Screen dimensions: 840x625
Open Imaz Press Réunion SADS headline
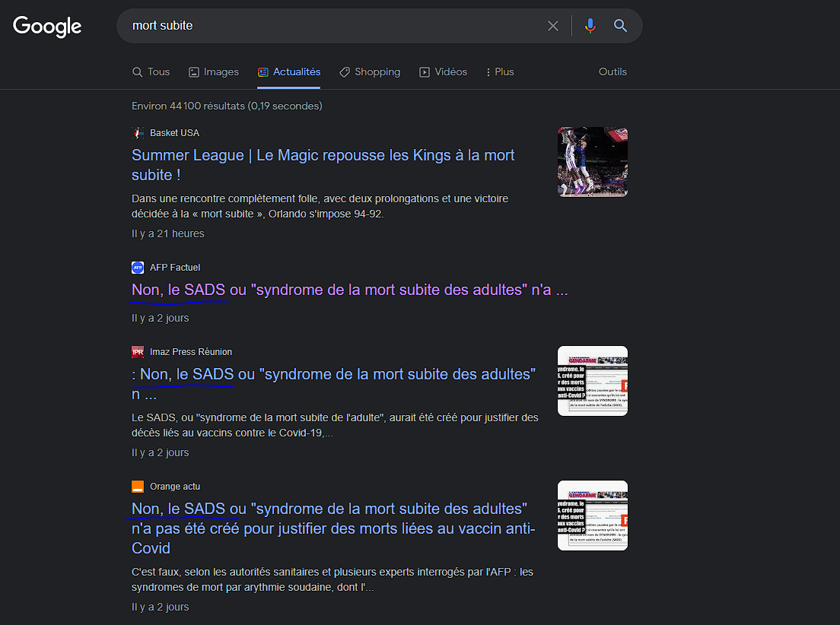pyautogui.click(x=333, y=384)
